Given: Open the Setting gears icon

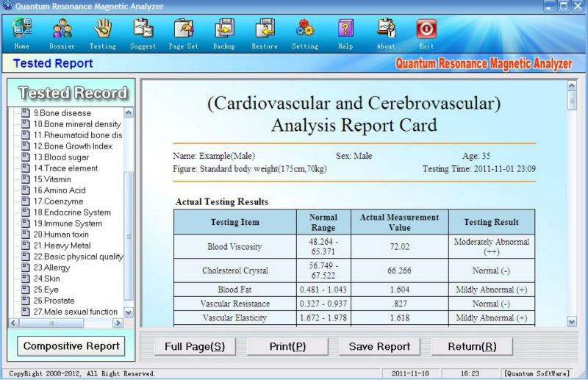Looking at the screenshot, I should [x=305, y=29].
